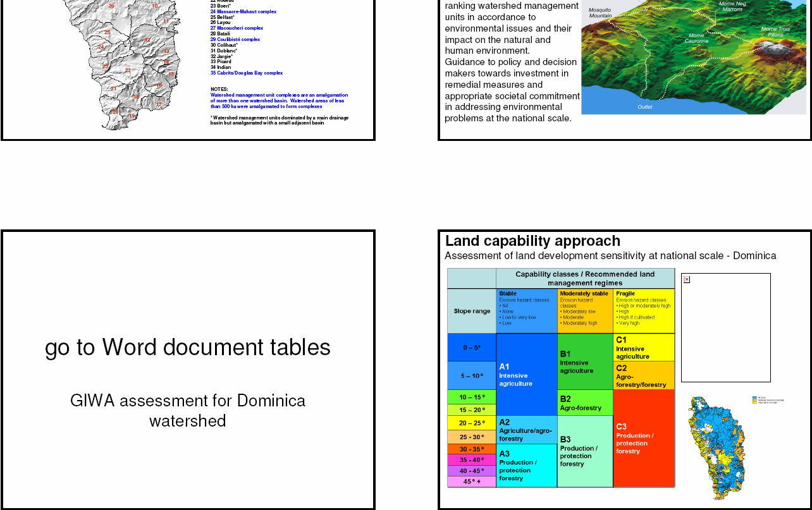
Task: Click the 'Morne Trois Pitons' peak label
Action: point(775,32)
